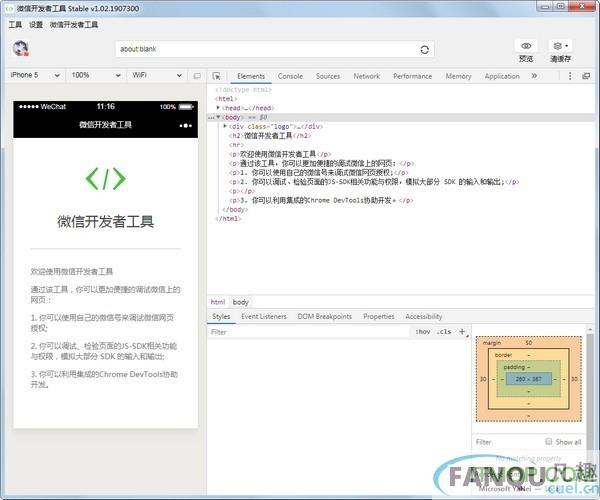Viewport: 600px width, 500px height.
Task: Select the Chrome DevTools paragraph line
Action: (321, 200)
